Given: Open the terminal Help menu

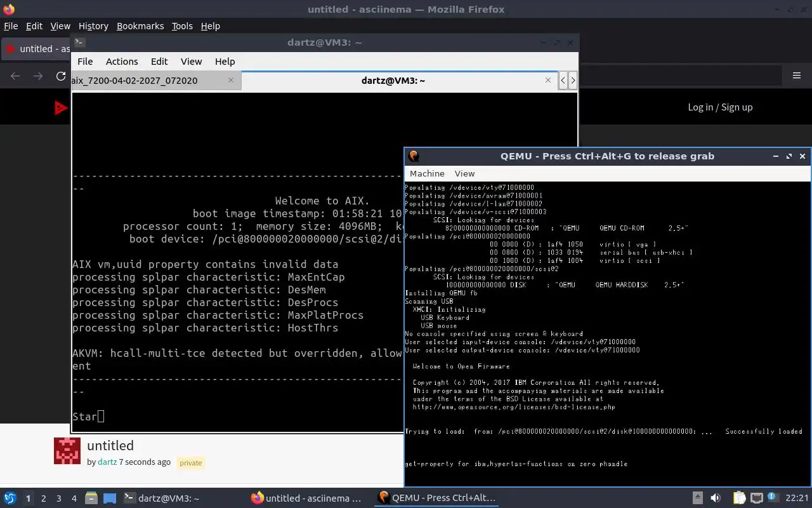Looking at the screenshot, I should 225,62.
